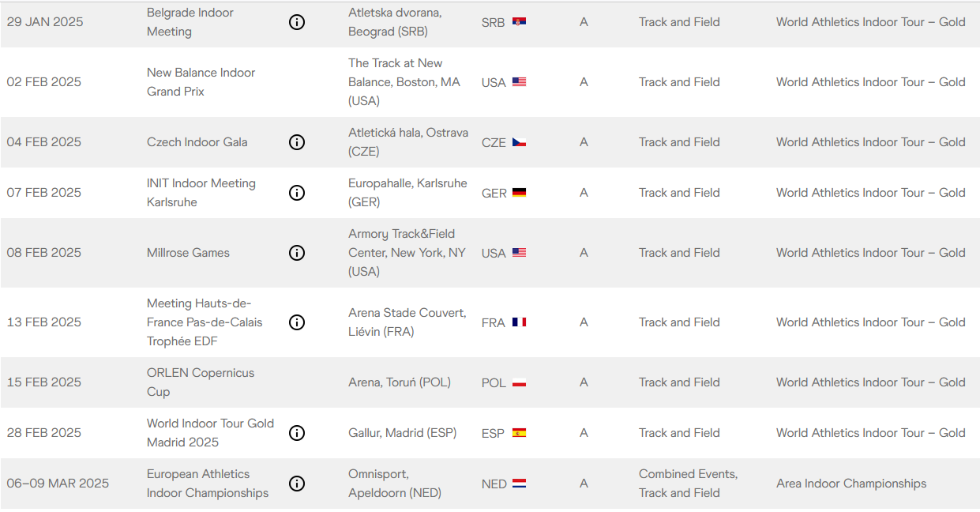Select the Netherlands flag beside NED
Viewport: 980px width, 512px height.
click(x=519, y=484)
